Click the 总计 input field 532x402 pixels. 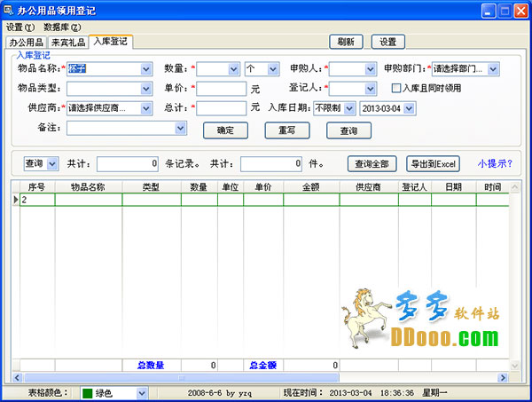(x=221, y=108)
